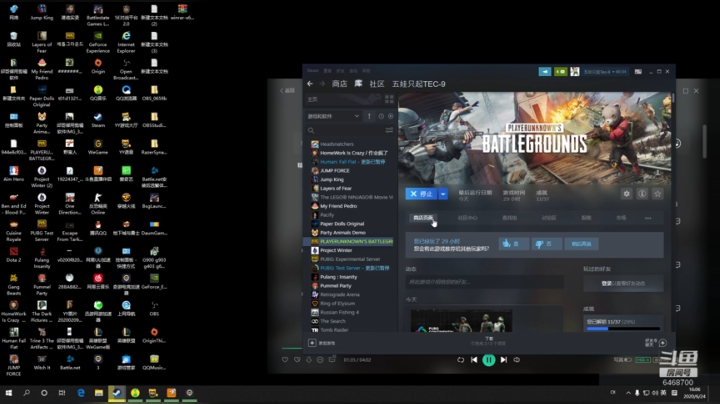Open Steam menu in title bar
This screenshot has height=404, width=720.
click(313, 71)
